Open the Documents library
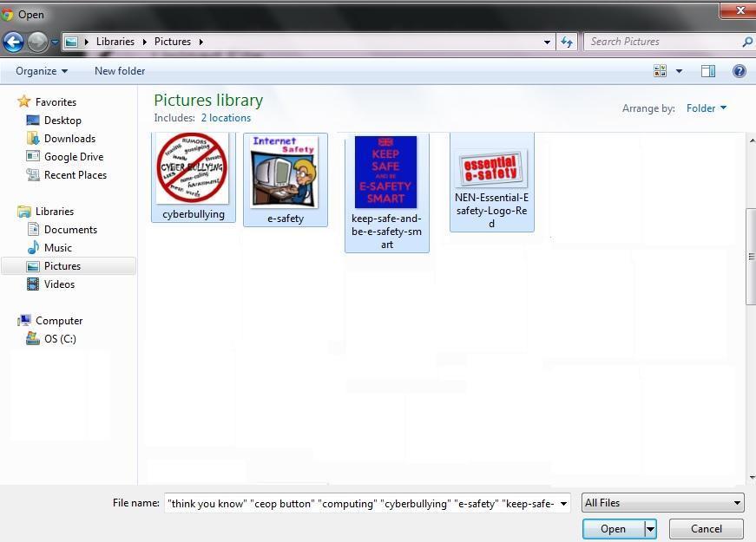The width and height of the screenshot is (756, 542). (70, 230)
